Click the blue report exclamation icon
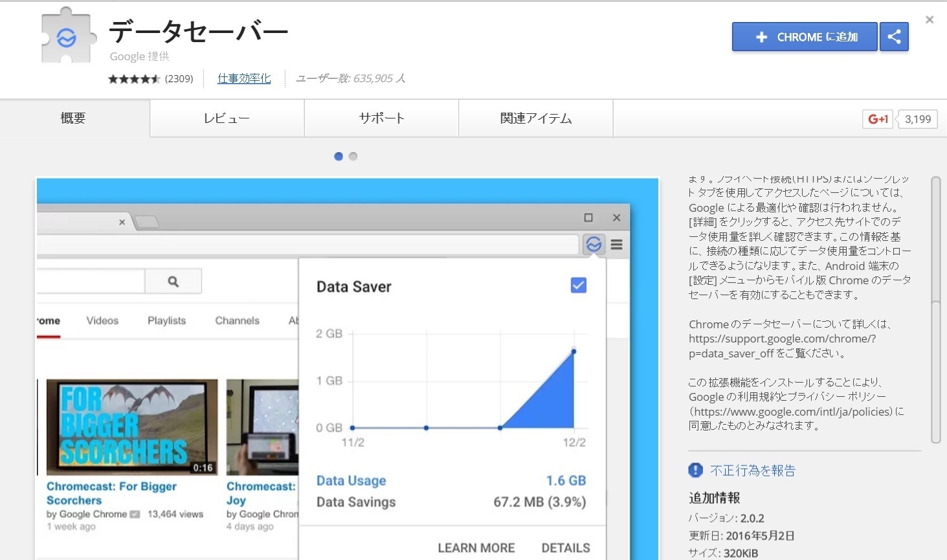The image size is (947, 560). pos(696,471)
